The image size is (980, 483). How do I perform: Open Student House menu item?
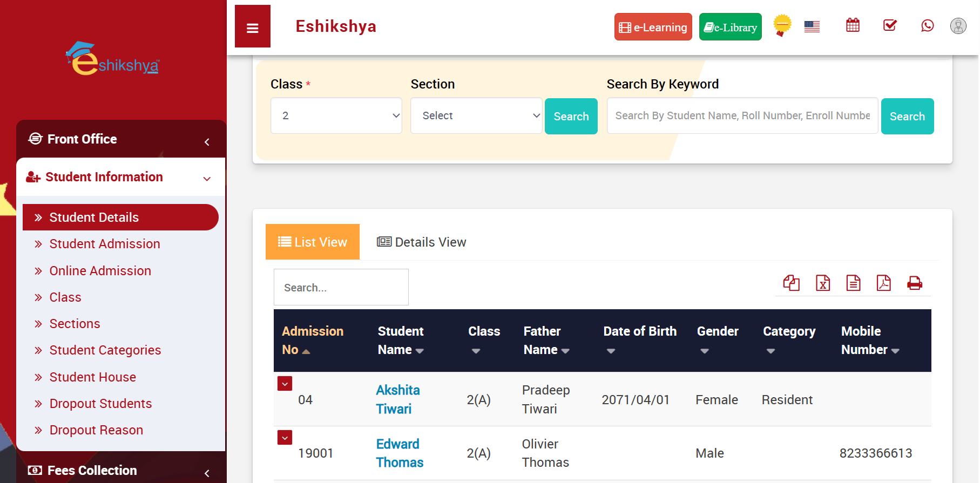[93, 377]
